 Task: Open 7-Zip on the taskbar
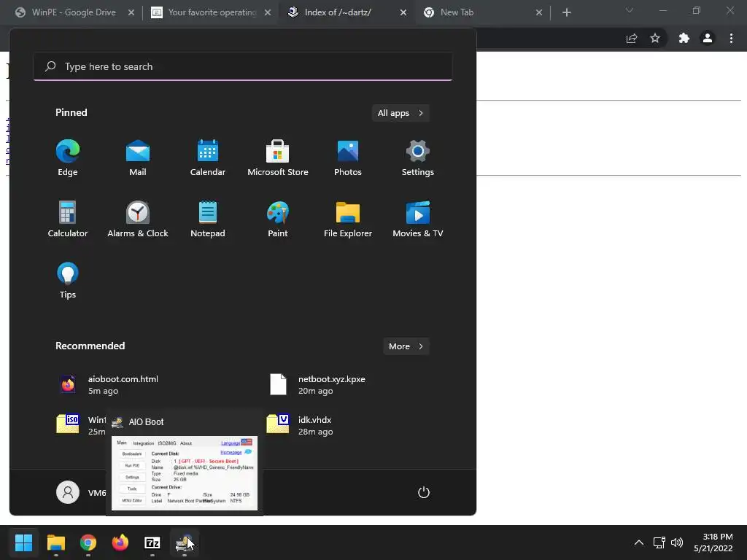[x=152, y=542]
